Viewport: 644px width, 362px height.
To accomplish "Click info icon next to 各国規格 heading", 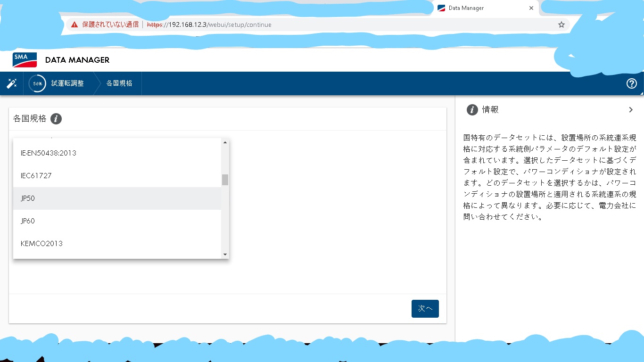I will click(56, 119).
